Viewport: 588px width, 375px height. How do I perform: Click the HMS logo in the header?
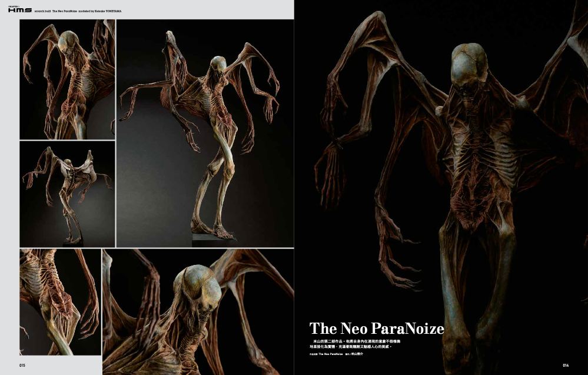click(x=19, y=11)
